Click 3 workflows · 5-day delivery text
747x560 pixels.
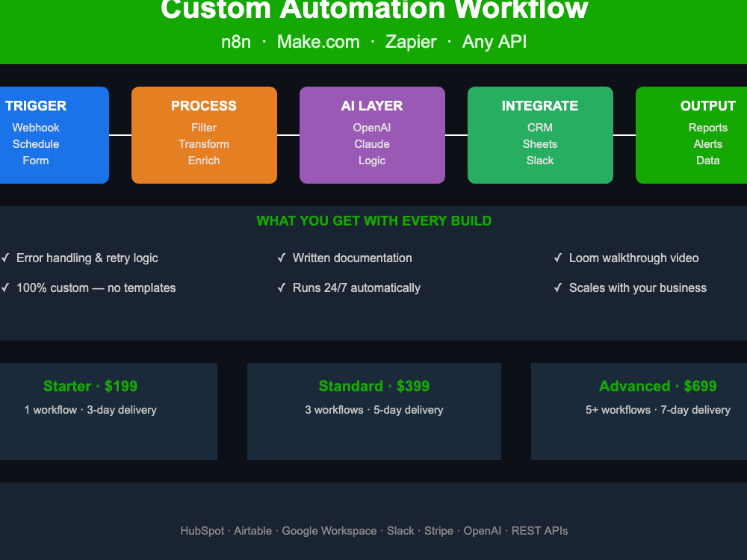374,410
